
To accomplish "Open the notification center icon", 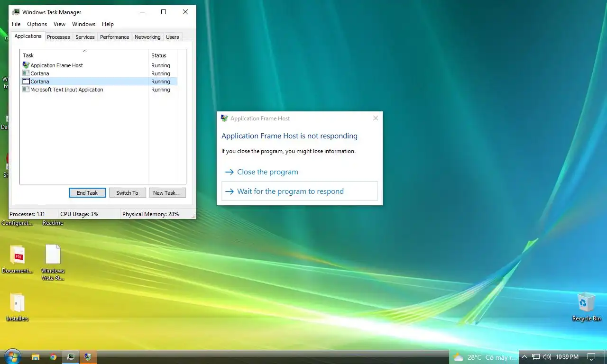I will 591,357.
